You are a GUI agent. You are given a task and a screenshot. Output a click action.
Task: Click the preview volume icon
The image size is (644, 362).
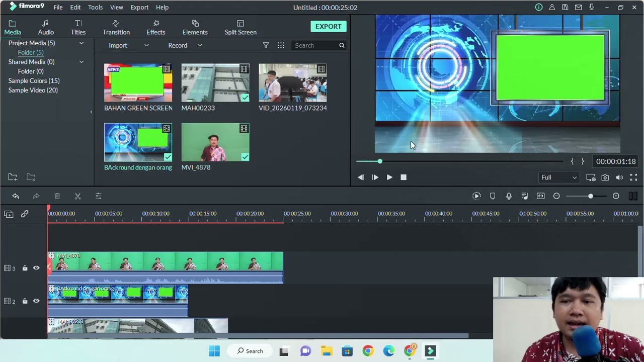pyautogui.click(x=619, y=177)
